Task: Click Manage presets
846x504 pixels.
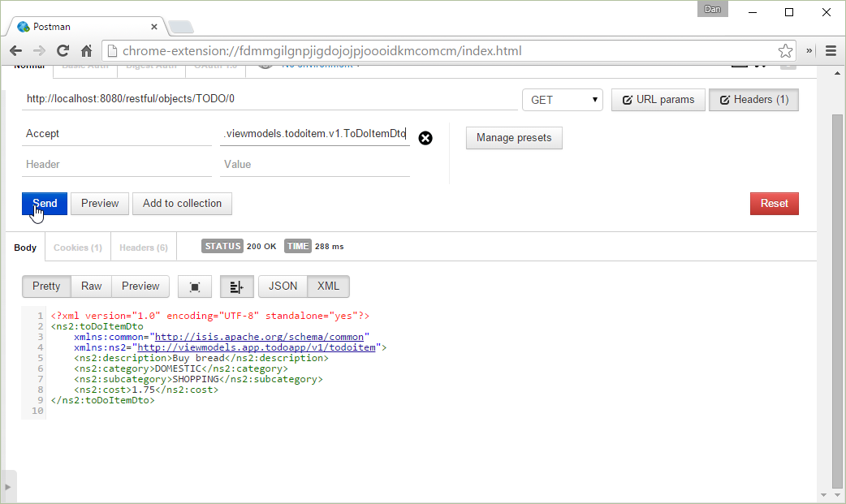Action: (514, 138)
